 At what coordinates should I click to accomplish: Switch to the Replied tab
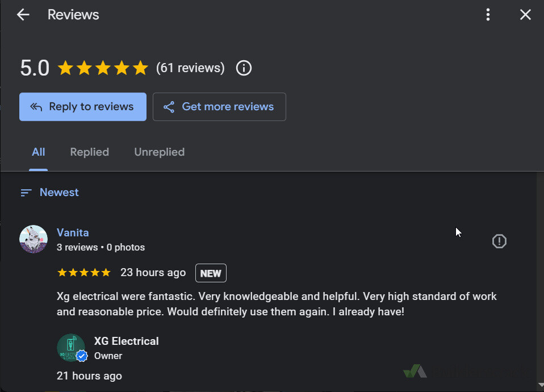tap(90, 152)
